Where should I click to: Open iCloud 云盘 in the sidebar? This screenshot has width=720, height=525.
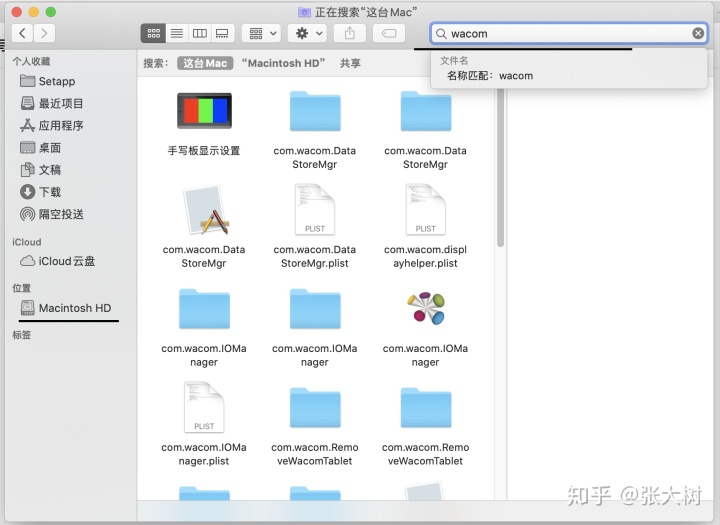[57, 261]
